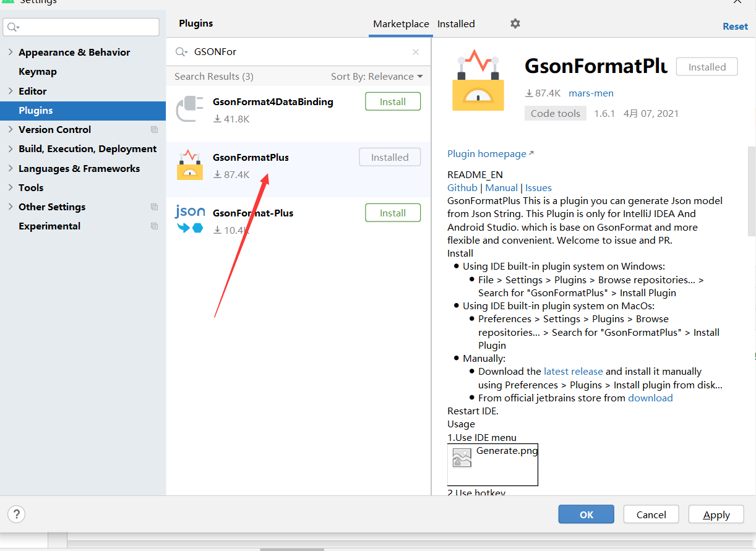Open the latest release link
756x551 pixels.
(573, 372)
